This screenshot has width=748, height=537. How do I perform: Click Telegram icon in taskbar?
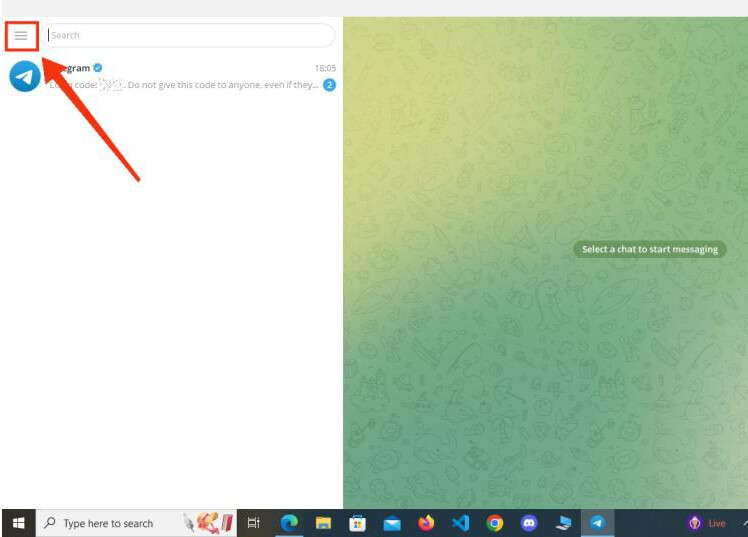(x=597, y=523)
